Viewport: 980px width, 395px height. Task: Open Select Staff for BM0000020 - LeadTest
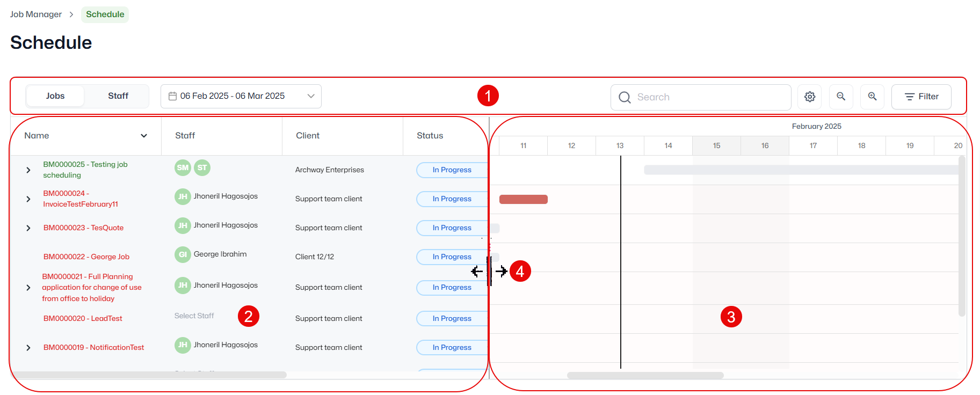194,316
